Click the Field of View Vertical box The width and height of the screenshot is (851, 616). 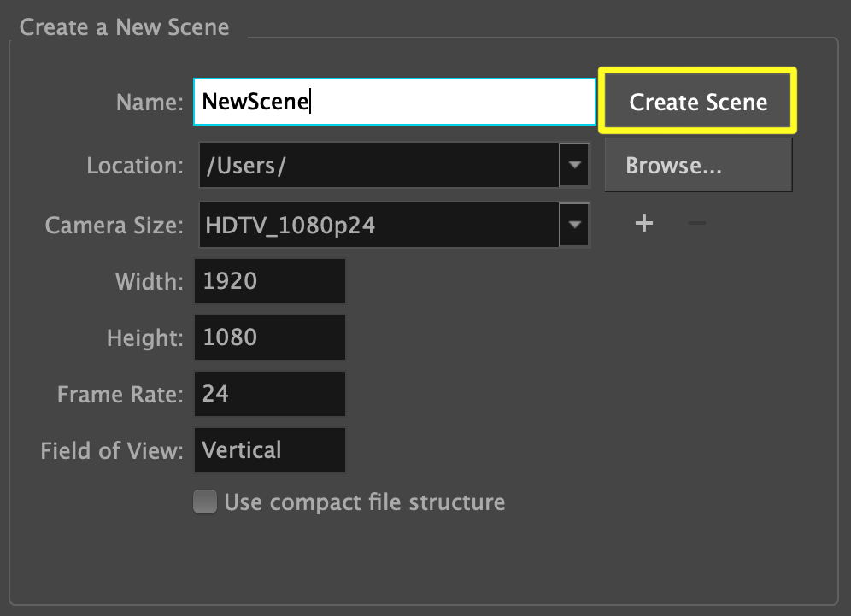tap(270, 450)
